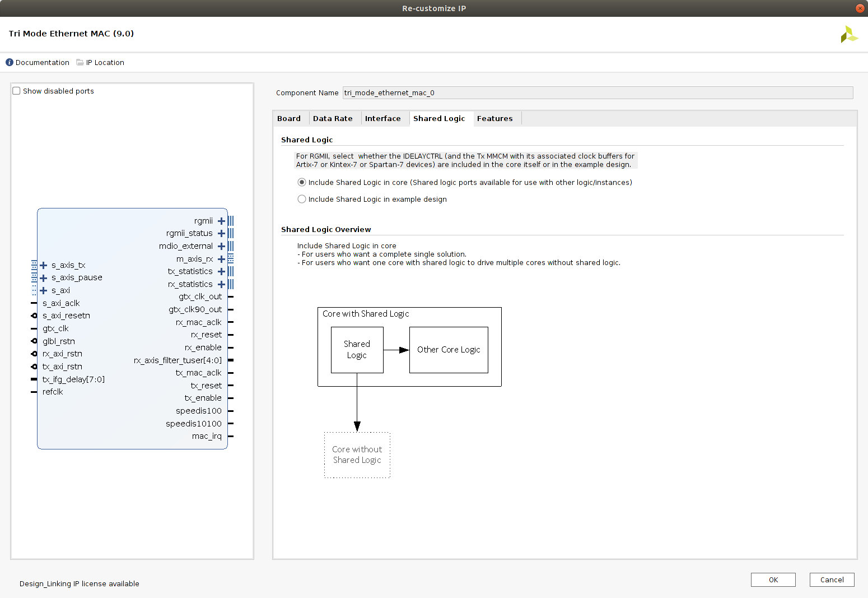Expand the rgmii_status interface port
The image size is (868, 598).
221,234
